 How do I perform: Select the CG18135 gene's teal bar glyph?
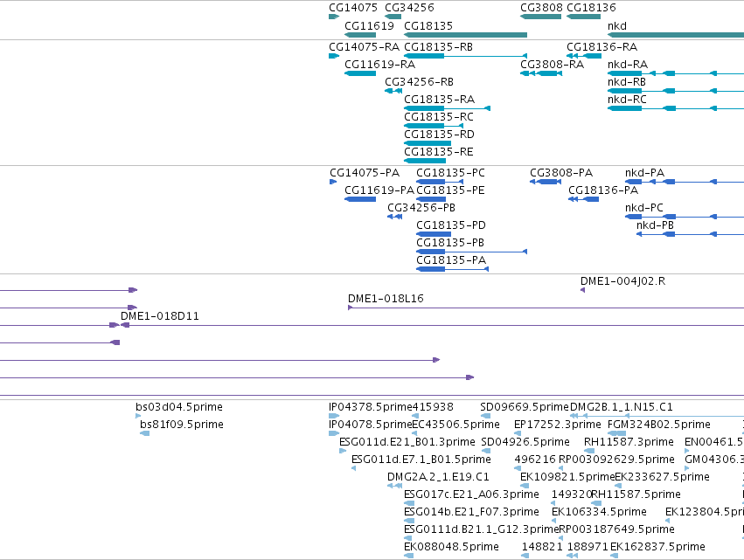465,35
